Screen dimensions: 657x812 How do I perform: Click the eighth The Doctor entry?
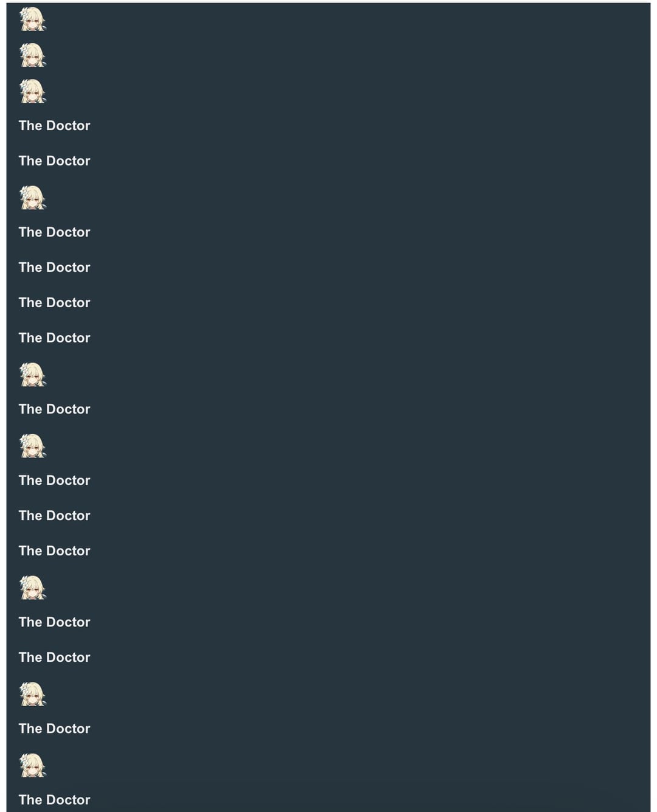tap(54, 481)
